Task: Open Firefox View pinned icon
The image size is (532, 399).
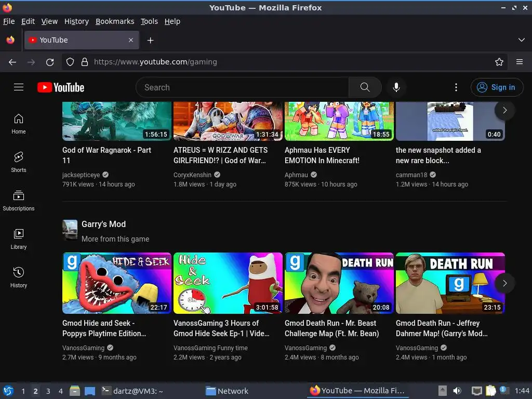Action: click(10, 40)
